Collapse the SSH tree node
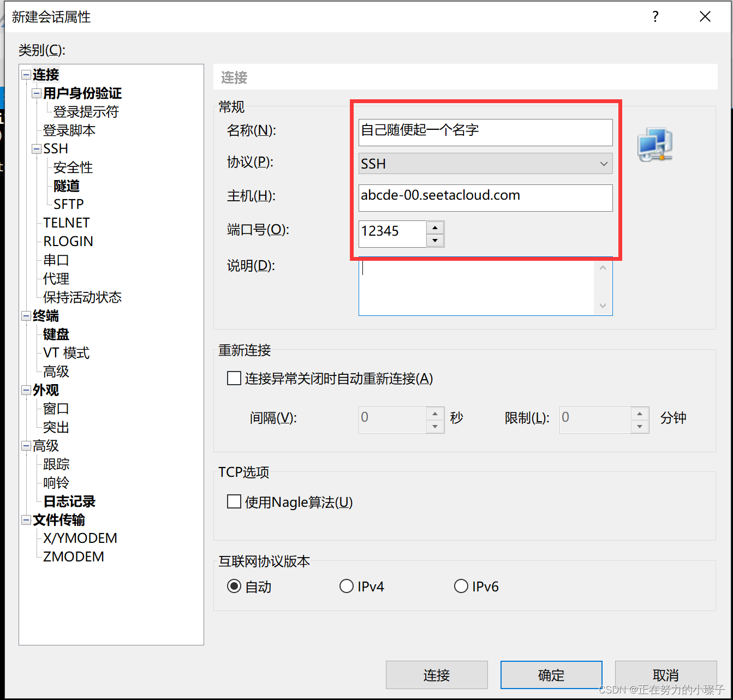Screen dimensions: 733x700 click(37, 149)
